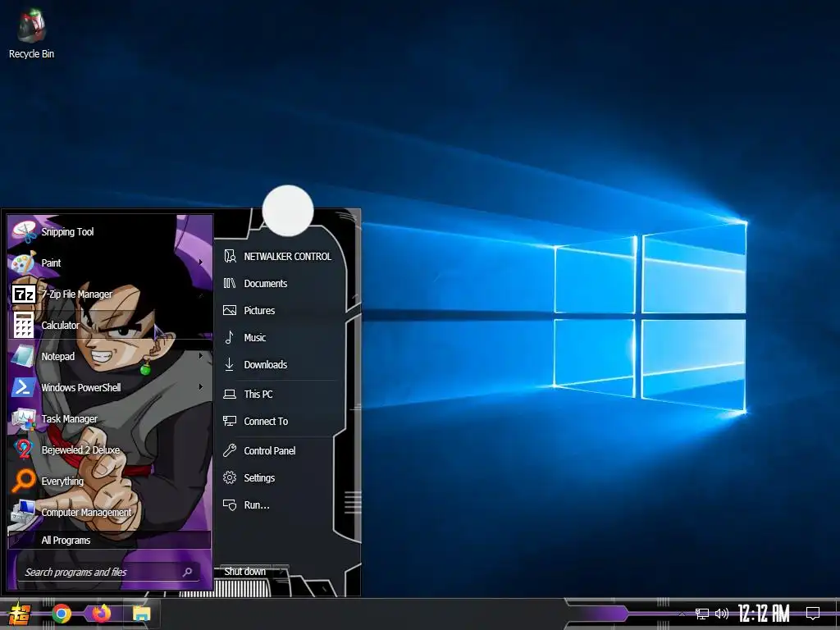This screenshot has width=840, height=630.
Task: Click the 7-Zip File Manager icon
Action: coord(24,294)
